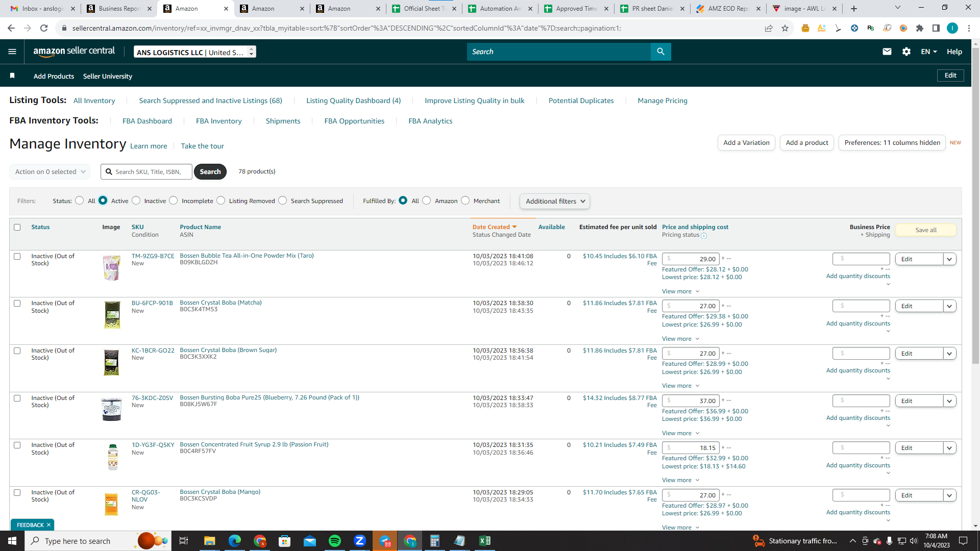Click the Add a product button
The height and width of the screenshot is (551, 980).
[x=807, y=143]
